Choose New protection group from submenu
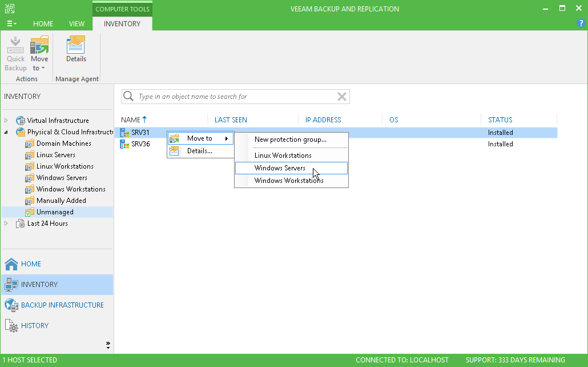588x367 pixels. [x=291, y=139]
